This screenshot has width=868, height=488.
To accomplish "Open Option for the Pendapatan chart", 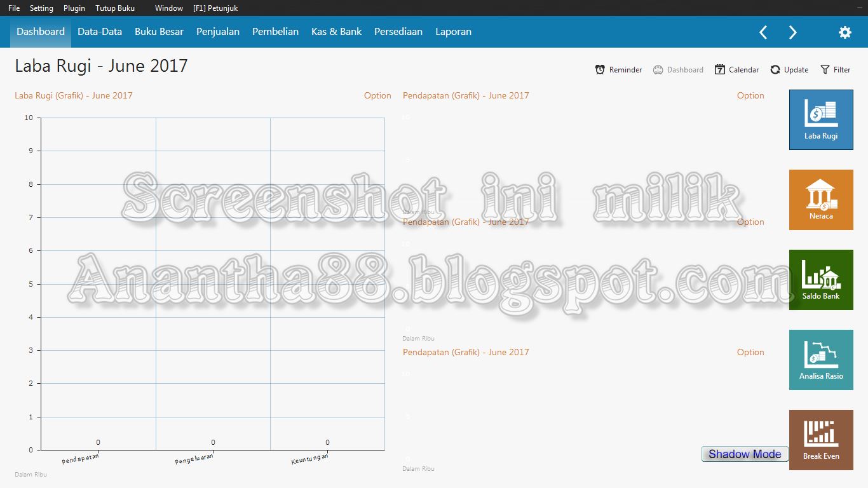I will [750, 95].
